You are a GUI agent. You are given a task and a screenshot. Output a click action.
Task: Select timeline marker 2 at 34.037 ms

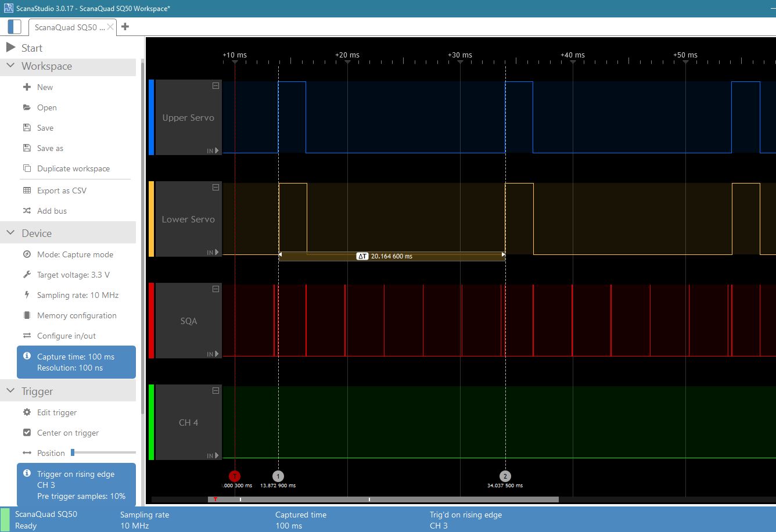[x=505, y=476]
